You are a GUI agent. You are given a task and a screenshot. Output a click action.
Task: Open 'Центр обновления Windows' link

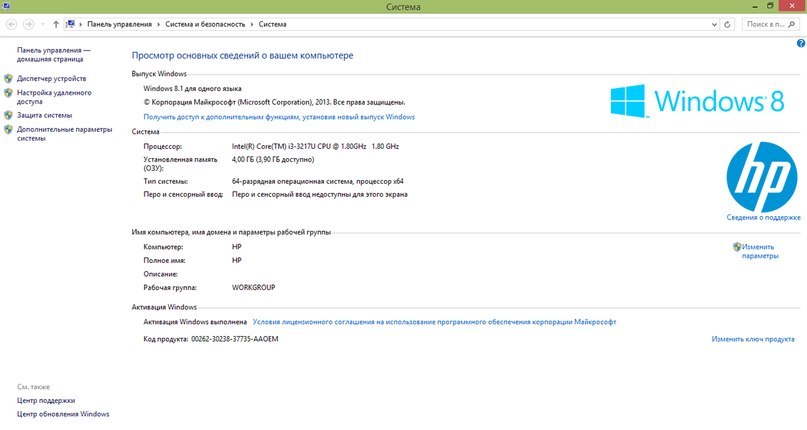click(x=63, y=414)
